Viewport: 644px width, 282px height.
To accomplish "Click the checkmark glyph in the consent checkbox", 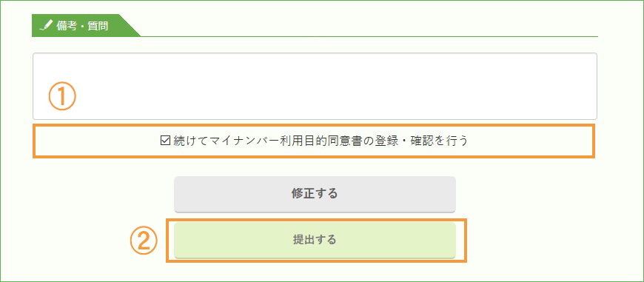I will coord(164,141).
